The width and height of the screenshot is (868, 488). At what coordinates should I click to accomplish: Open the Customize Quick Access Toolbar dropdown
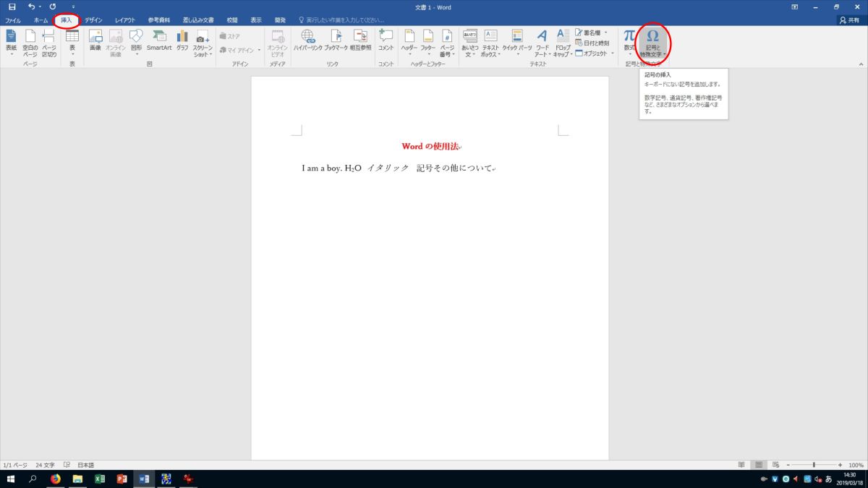point(73,7)
